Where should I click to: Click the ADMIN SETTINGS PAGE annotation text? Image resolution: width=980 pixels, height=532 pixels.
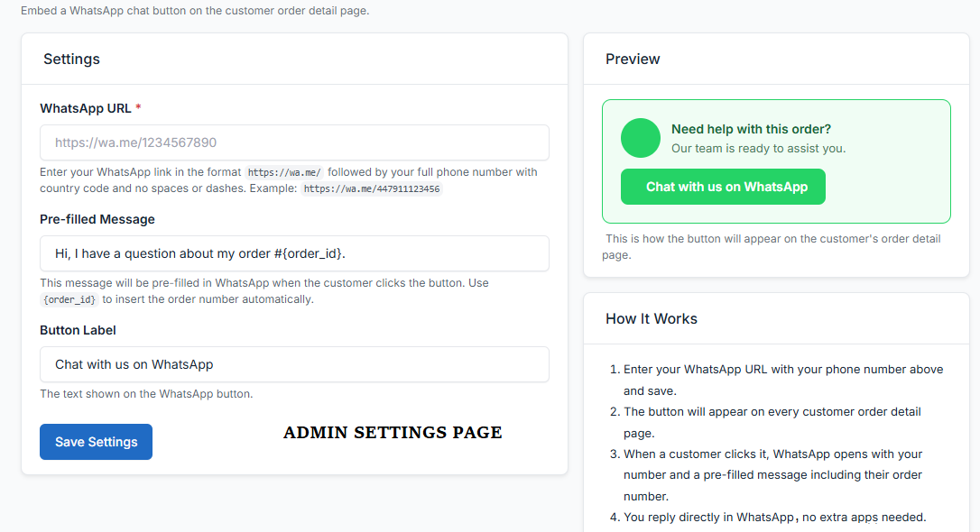[x=393, y=433]
